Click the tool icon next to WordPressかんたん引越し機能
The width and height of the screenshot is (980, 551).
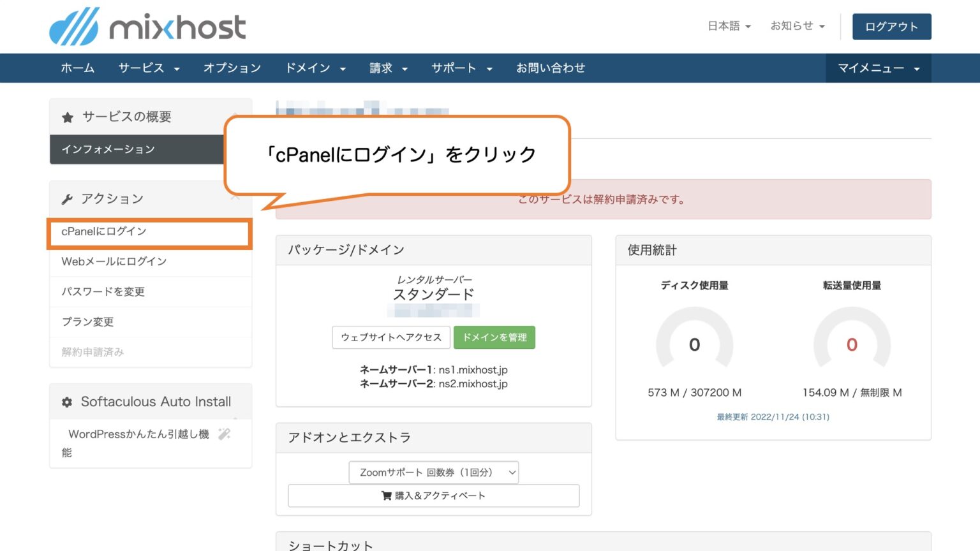pos(224,434)
